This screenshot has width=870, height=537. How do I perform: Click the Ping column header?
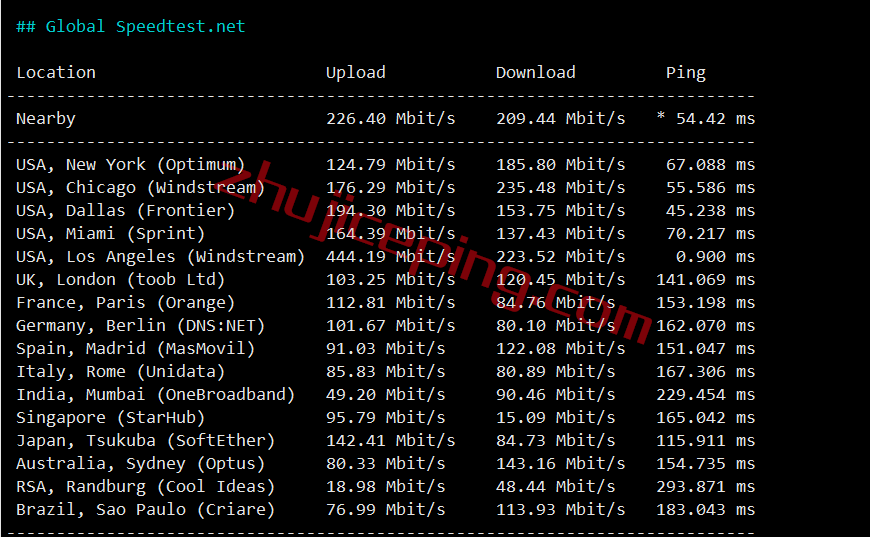pyautogui.click(x=685, y=72)
